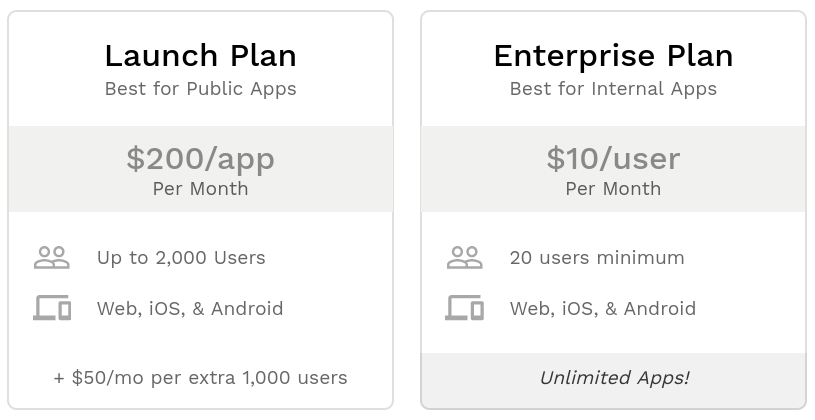This screenshot has height=420, width=815.
Task: Click "20 users minimum" text
Action: [x=597, y=258]
